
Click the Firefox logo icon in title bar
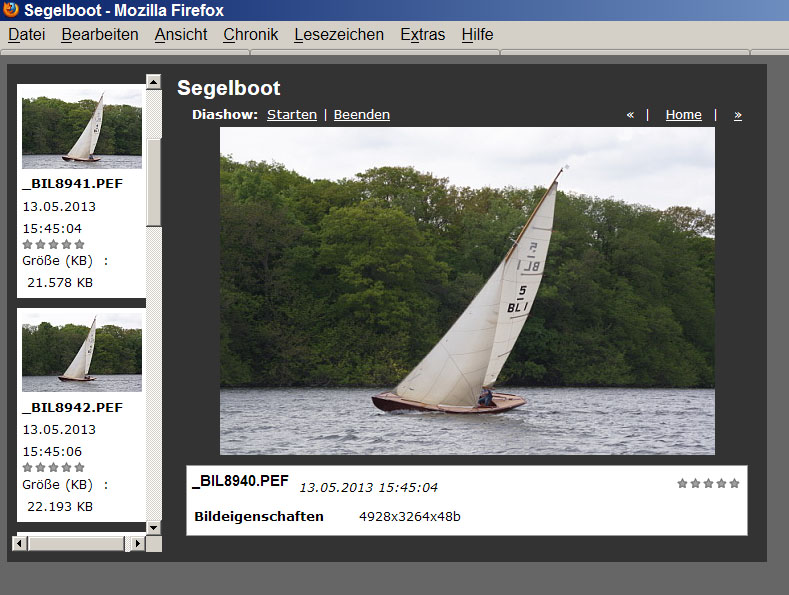(x=11, y=10)
